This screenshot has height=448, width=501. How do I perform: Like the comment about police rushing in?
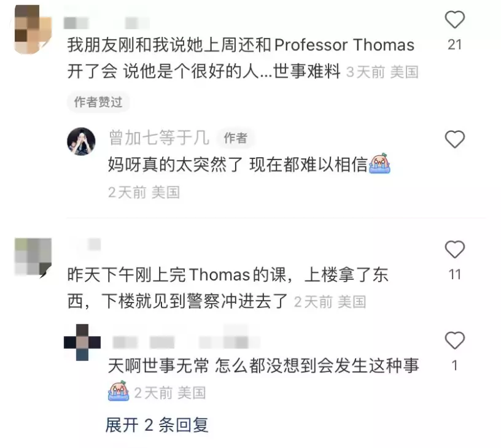tap(454, 249)
